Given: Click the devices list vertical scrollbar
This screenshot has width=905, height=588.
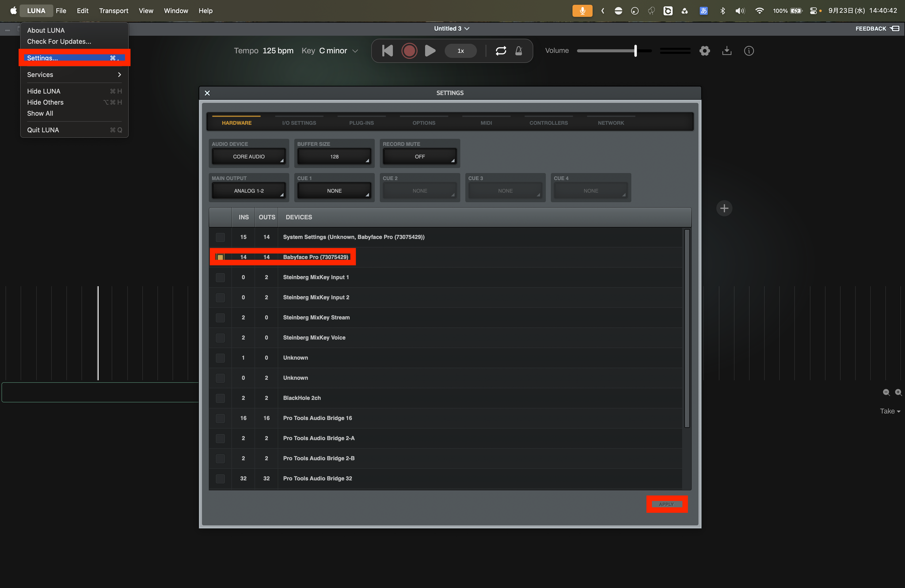Looking at the screenshot, I should click(687, 328).
